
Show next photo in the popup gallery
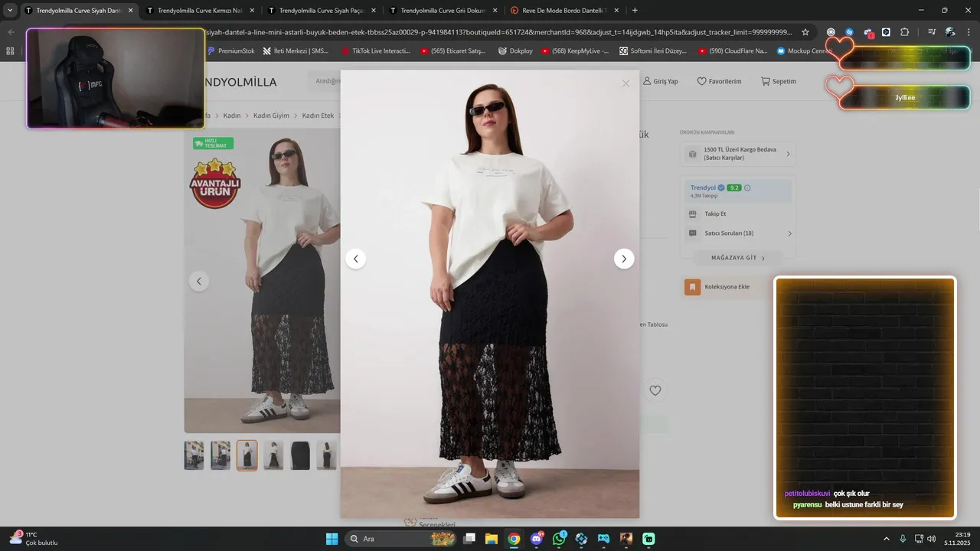tap(624, 259)
